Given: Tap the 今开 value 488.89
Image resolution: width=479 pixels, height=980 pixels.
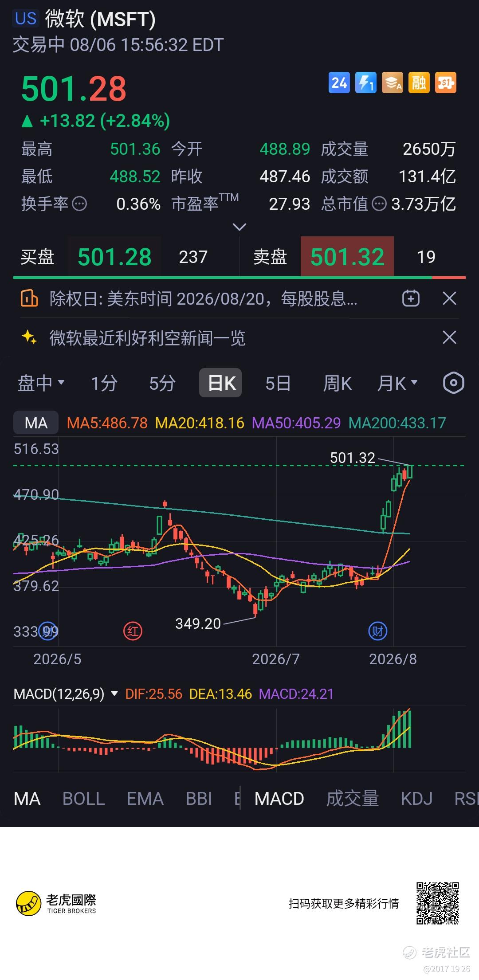Looking at the screenshot, I should 285,149.
